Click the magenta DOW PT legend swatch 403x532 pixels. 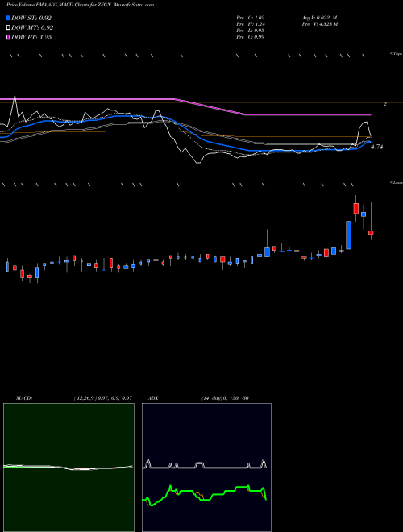click(x=9, y=37)
